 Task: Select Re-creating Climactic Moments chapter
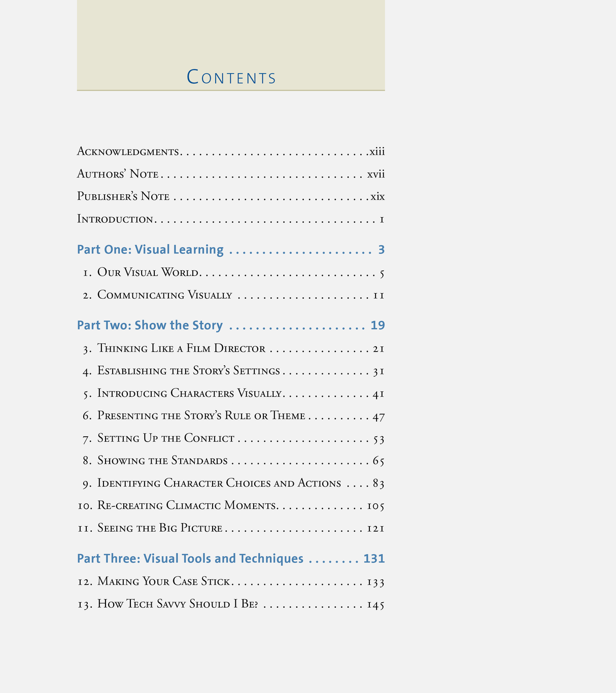click(x=187, y=506)
